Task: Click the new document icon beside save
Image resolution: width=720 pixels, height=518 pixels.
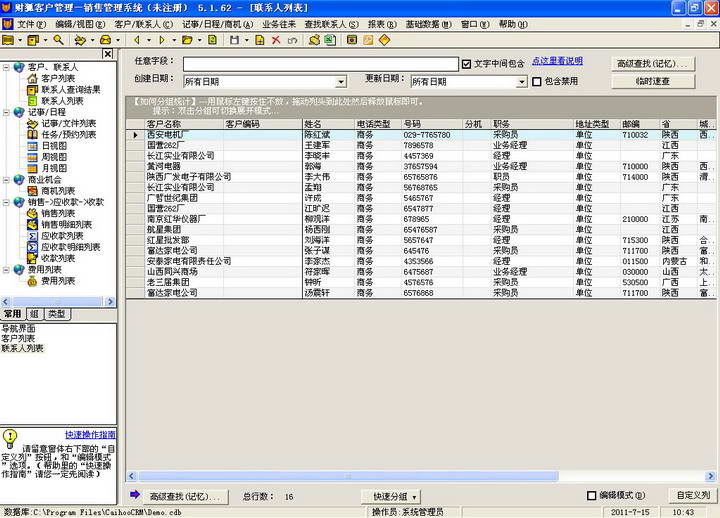Action: point(260,40)
